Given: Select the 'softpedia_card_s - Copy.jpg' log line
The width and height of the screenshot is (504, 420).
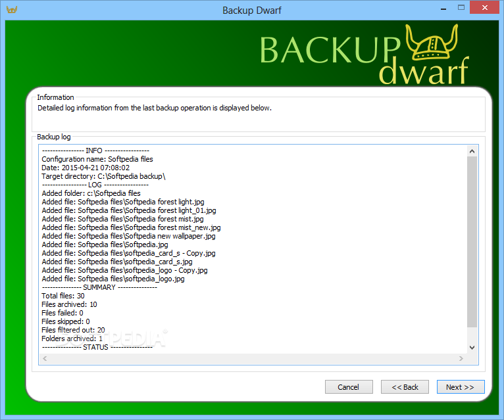Looking at the screenshot, I should click(x=128, y=253).
